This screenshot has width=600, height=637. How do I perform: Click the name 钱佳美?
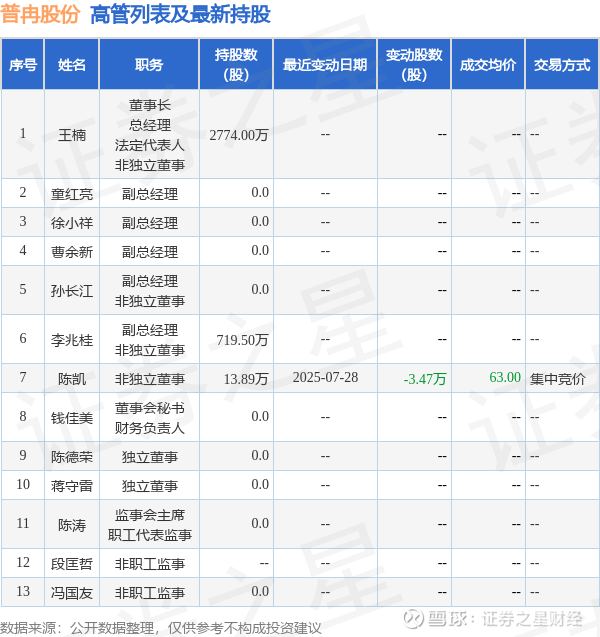click(x=72, y=418)
